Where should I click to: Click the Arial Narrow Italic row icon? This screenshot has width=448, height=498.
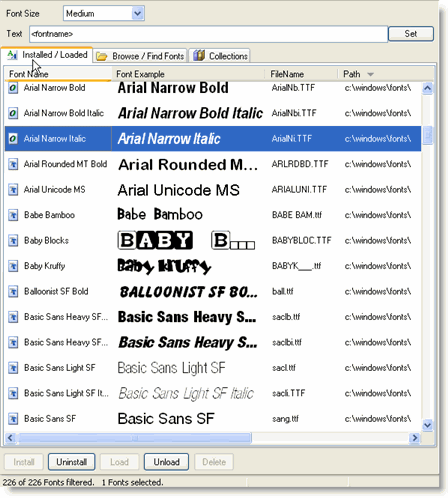(x=13, y=139)
